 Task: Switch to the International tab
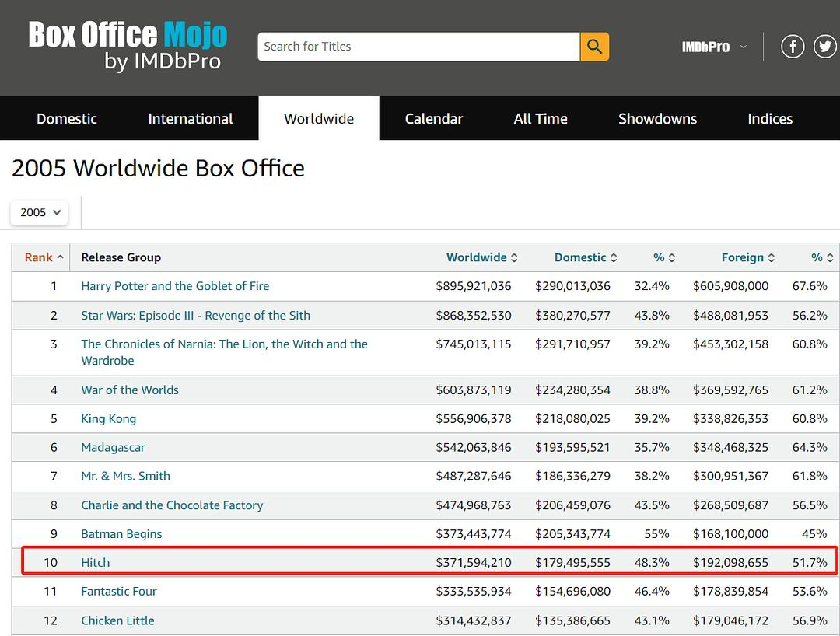[191, 119]
